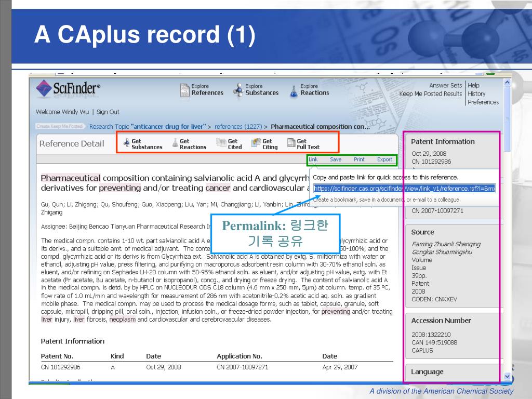This screenshot has width=532, height=399.
Task: Click scrollbar up arrow
Action: tap(507, 82)
